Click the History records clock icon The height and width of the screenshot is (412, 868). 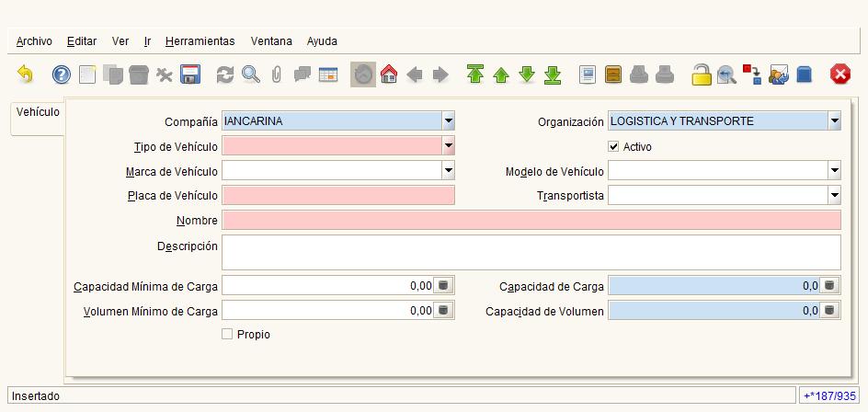click(x=363, y=74)
